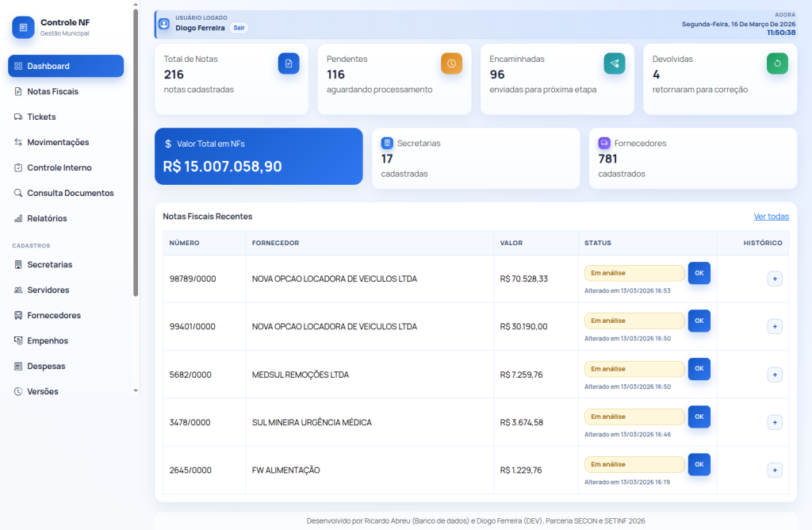Open status dropdown for SUL MINEIRA URGÊNCIA MÉDICA
The height and width of the screenshot is (530, 812).
634,417
